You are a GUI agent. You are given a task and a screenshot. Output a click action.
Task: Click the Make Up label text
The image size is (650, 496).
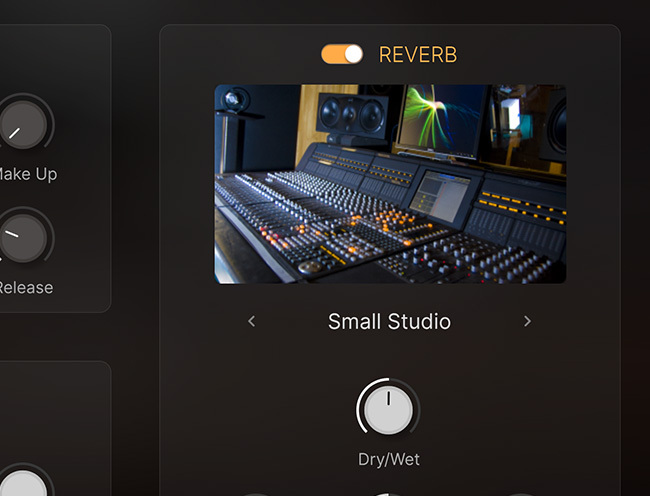click(28, 174)
